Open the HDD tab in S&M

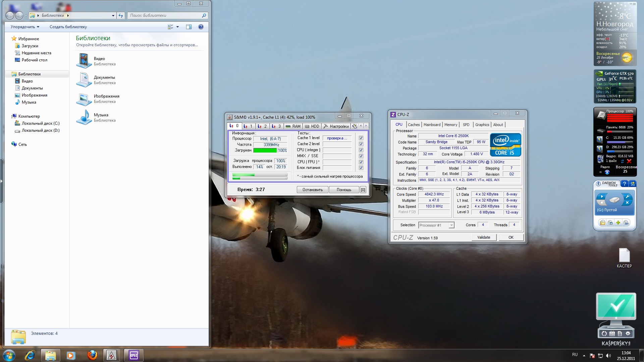[312, 126]
